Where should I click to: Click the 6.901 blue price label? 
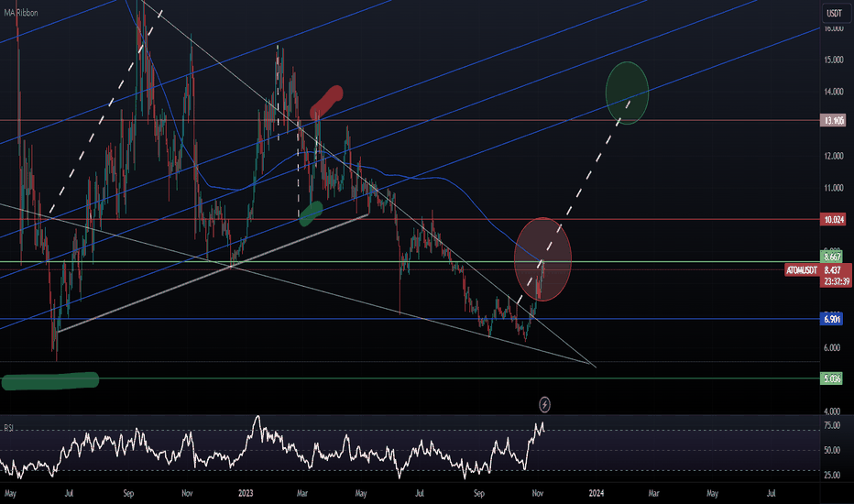832,319
